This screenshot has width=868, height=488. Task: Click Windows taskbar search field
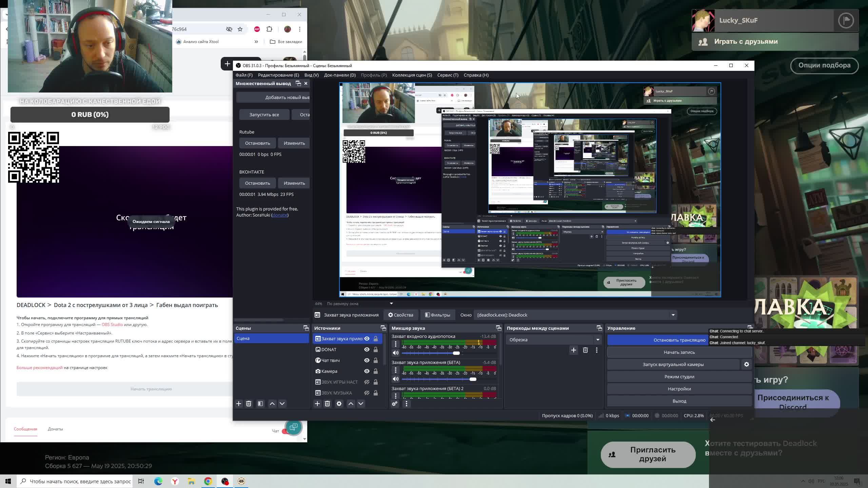click(75, 481)
